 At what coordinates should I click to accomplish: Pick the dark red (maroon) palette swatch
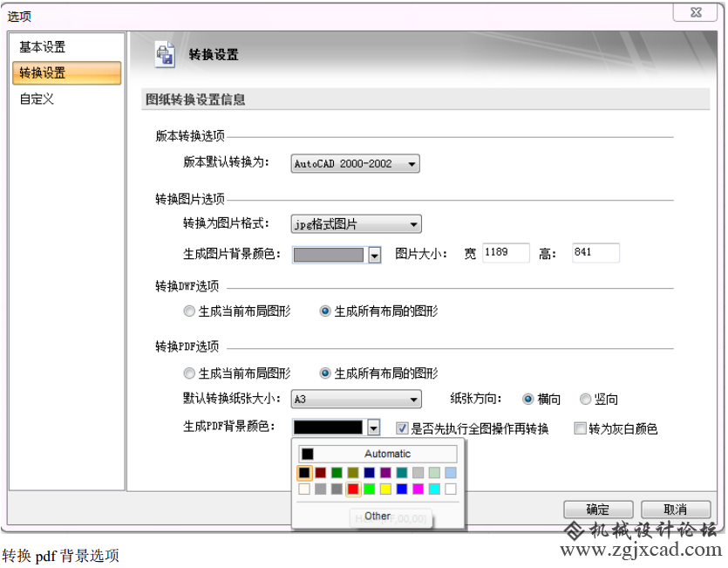[320, 473]
